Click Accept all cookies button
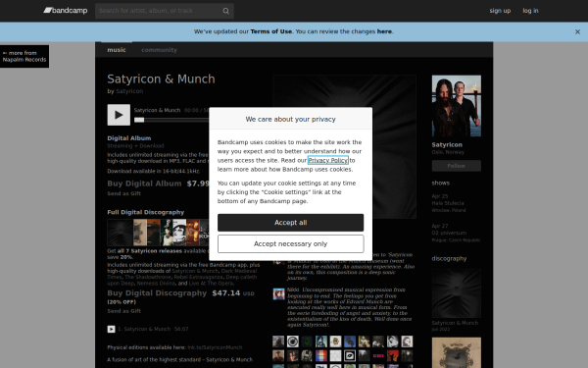The image size is (588, 368). (x=291, y=223)
